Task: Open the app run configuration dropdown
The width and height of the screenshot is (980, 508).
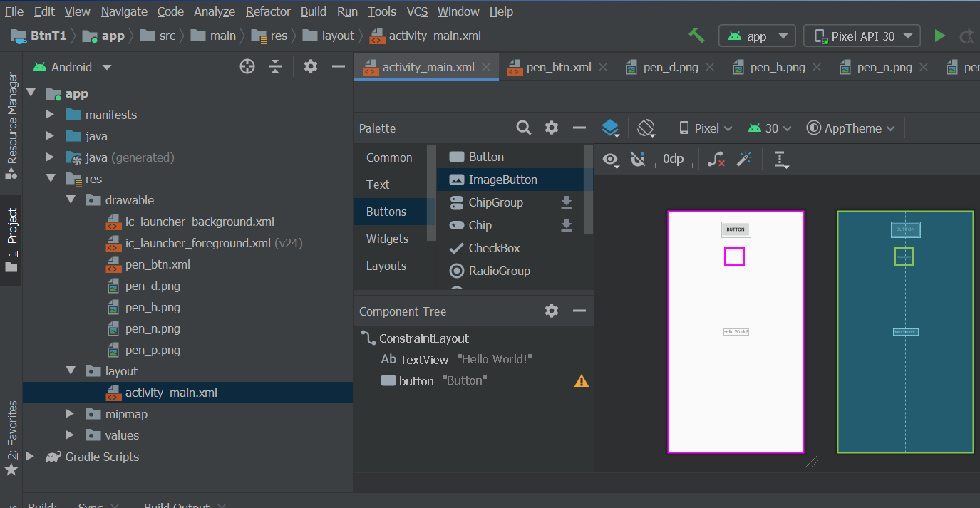Action: [x=757, y=36]
